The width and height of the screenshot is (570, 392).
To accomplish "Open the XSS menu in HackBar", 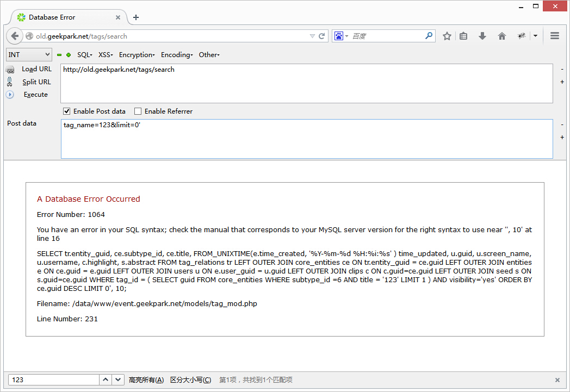I will point(106,55).
